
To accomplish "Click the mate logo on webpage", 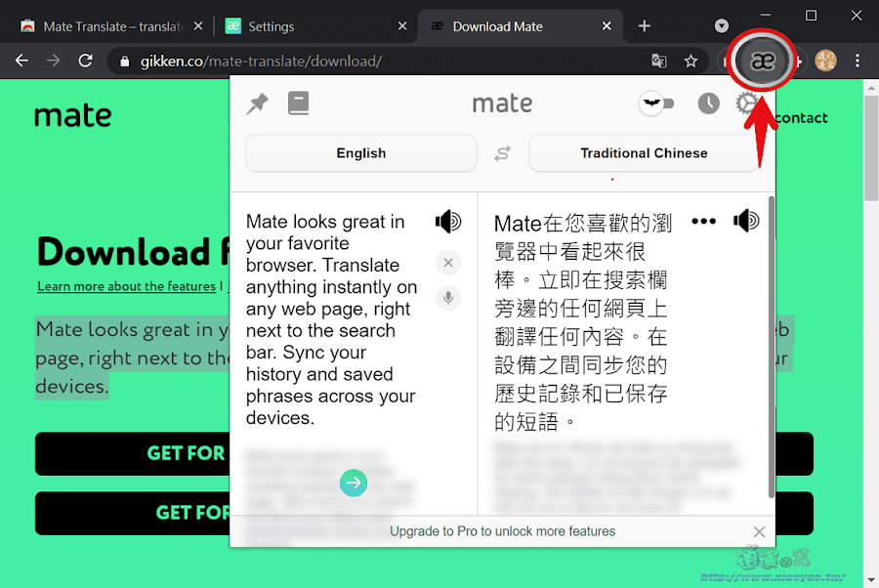I will pyautogui.click(x=73, y=116).
